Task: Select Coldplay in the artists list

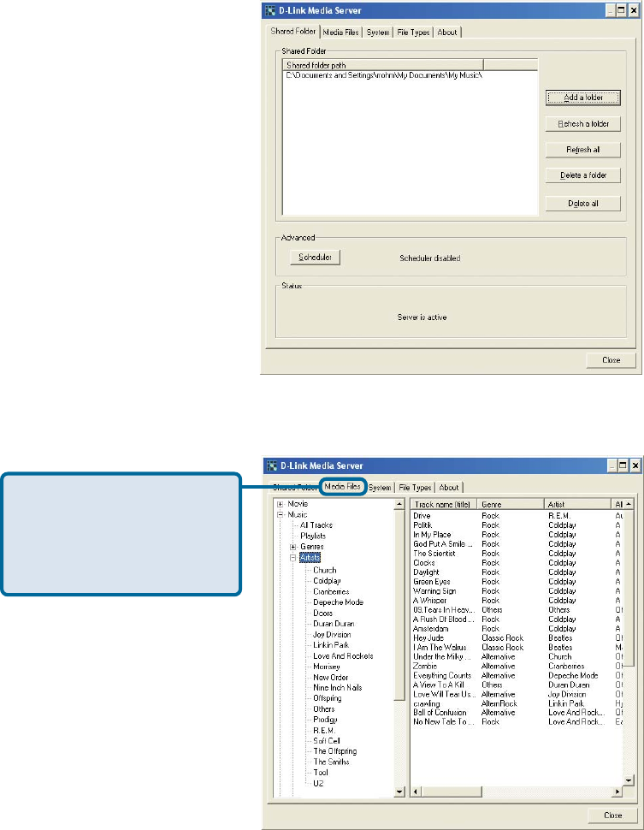Action: click(x=327, y=581)
